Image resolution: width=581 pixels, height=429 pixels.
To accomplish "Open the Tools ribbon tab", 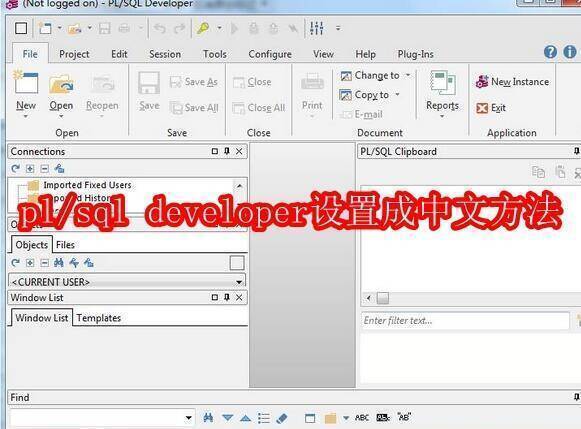I will [215, 54].
